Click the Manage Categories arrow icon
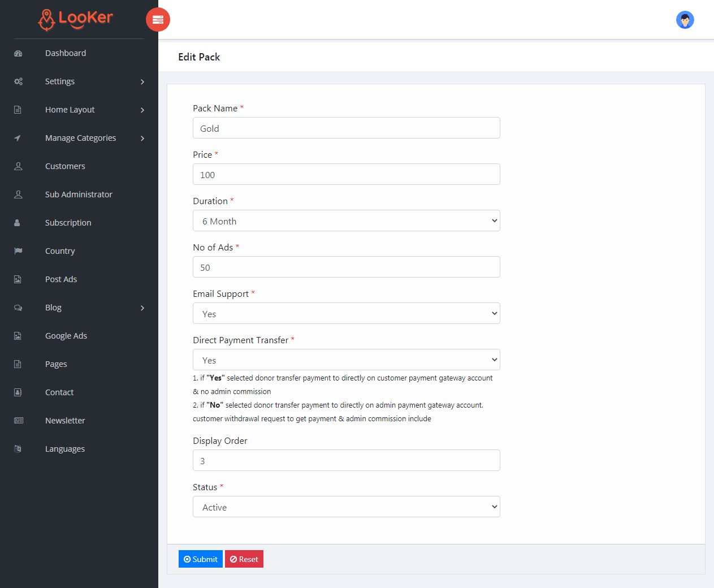Viewport: 714px width, 588px height. click(18, 138)
